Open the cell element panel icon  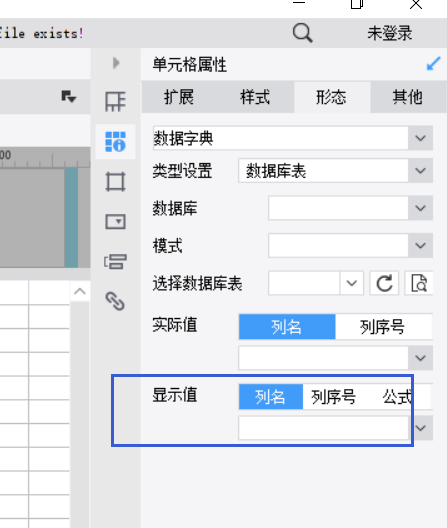[115, 101]
